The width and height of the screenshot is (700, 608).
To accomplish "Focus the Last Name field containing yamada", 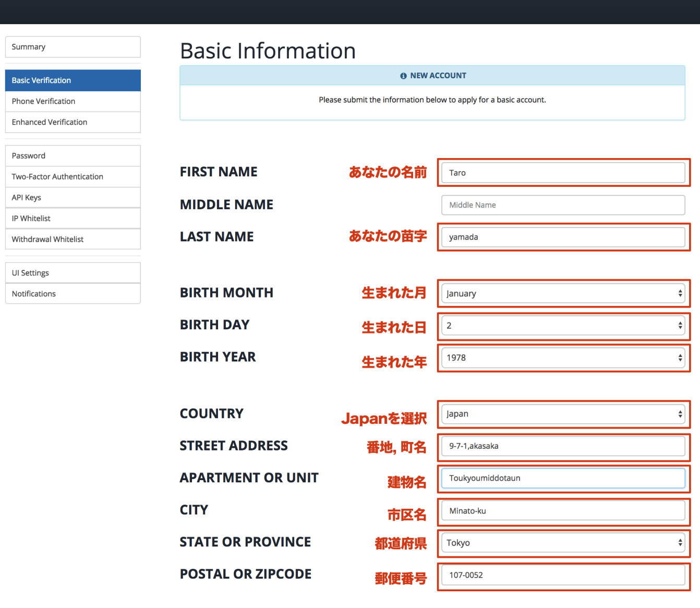I will pyautogui.click(x=563, y=237).
